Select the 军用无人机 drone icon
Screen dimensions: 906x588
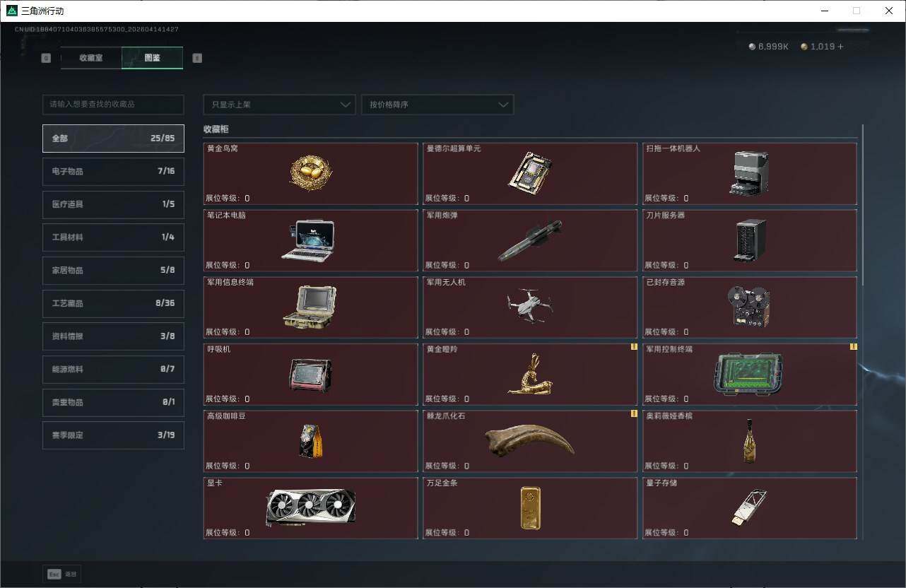[529, 305]
